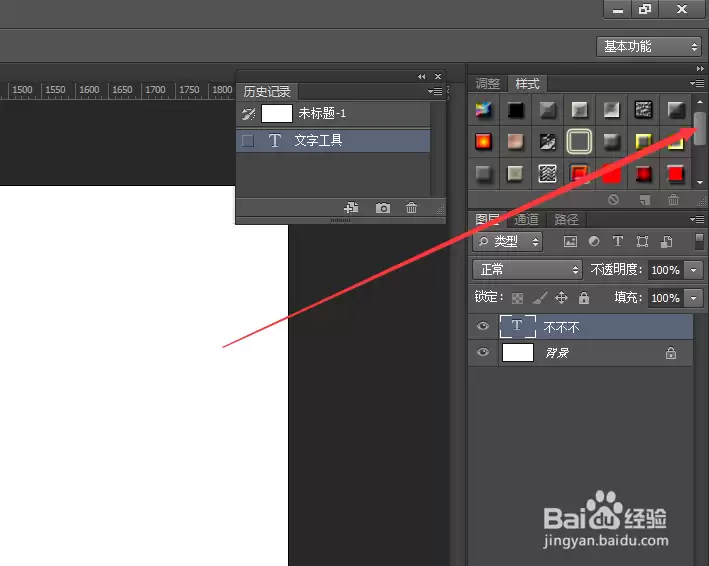The height and width of the screenshot is (566, 709).
Task: Lock all layer attributes padlock icon
Action: pos(584,297)
